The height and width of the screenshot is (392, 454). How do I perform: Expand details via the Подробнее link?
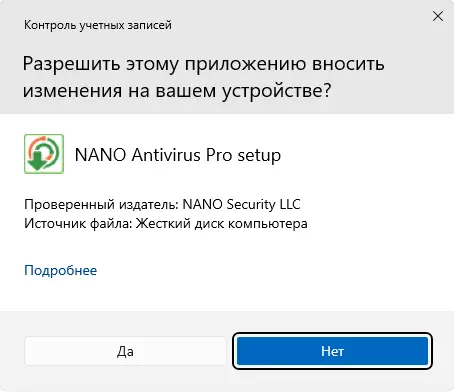60,270
